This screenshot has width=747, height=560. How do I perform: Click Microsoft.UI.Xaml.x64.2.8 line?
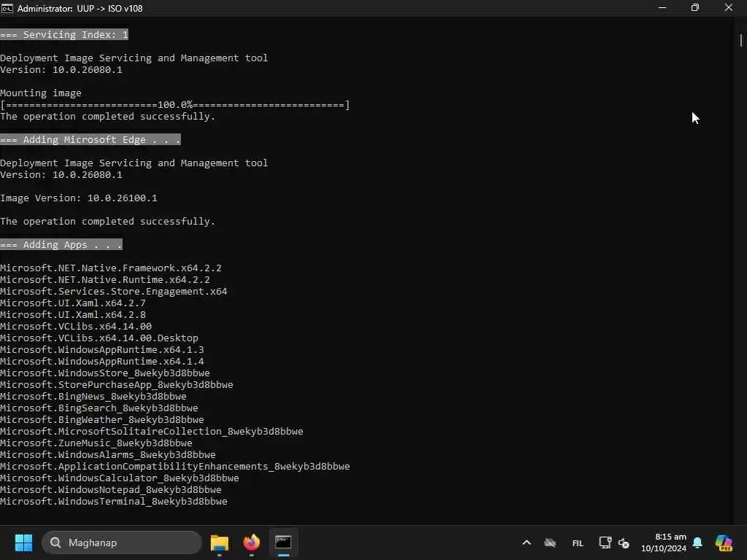pyautogui.click(x=73, y=315)
